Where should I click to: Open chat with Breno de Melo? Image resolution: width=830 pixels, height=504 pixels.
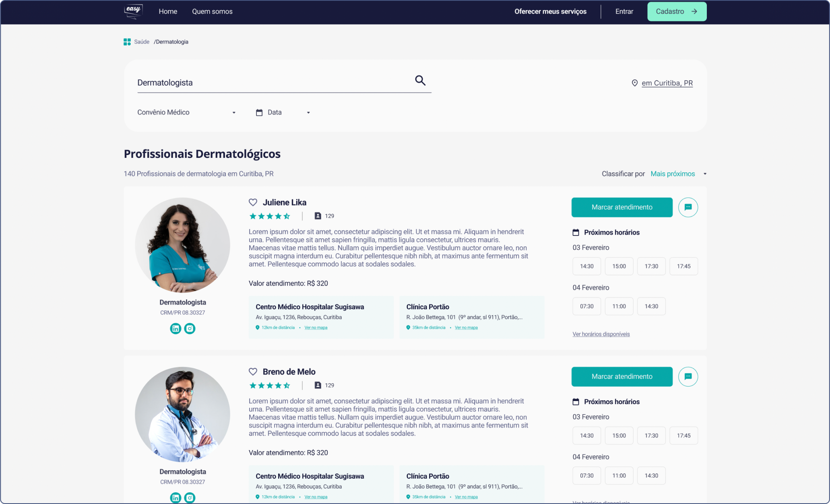tap(688, 377)
